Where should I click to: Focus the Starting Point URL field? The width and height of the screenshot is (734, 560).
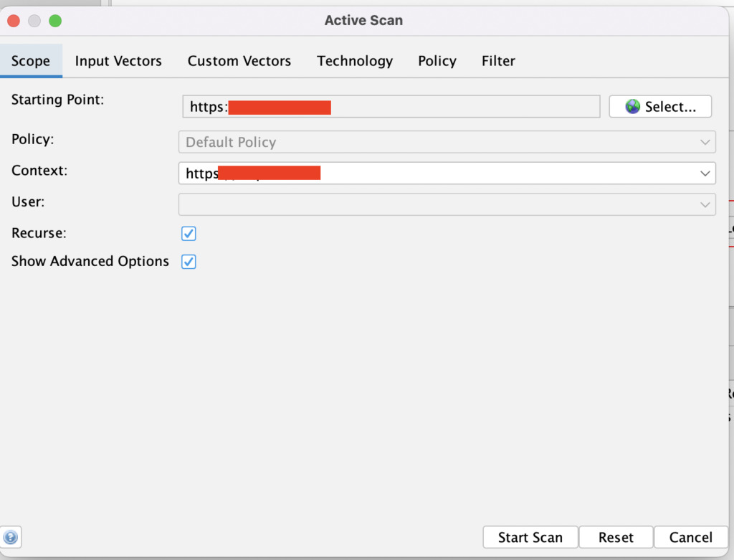(x=391, y=107)
